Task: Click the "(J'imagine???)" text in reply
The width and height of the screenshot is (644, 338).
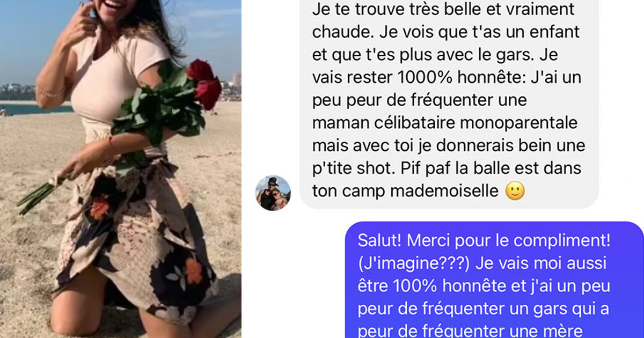Action: coord(406,264)
